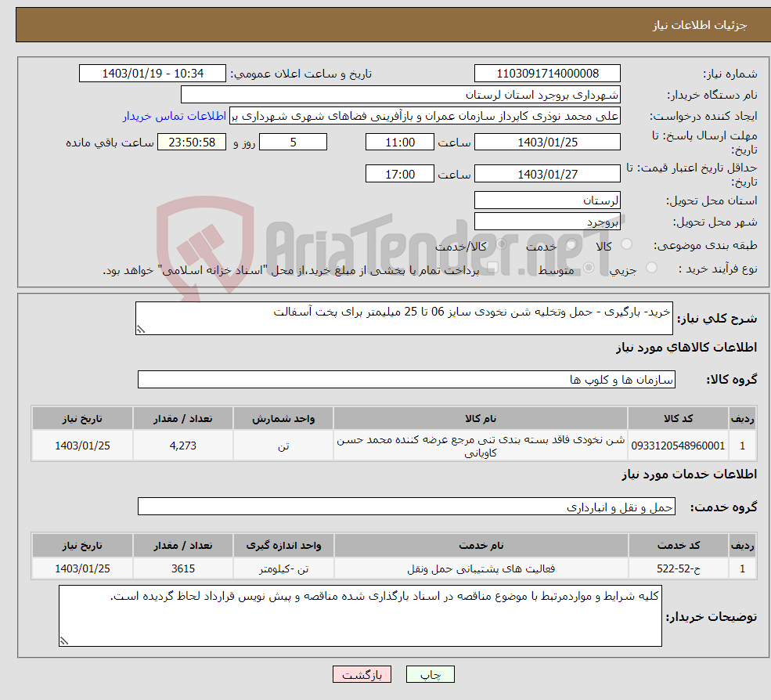Viewport: 771px width, 700px height.
Task: Click the need number field 1103091714000008
Action: coord(547,74)
